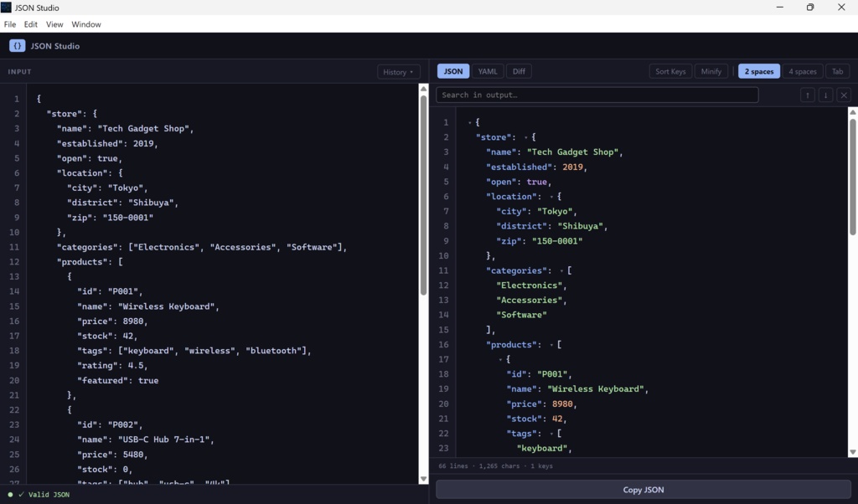The height and width of the screenshot is (504, 858).
Task: Select 2 spaces indentation
Action: coord(759,71)
